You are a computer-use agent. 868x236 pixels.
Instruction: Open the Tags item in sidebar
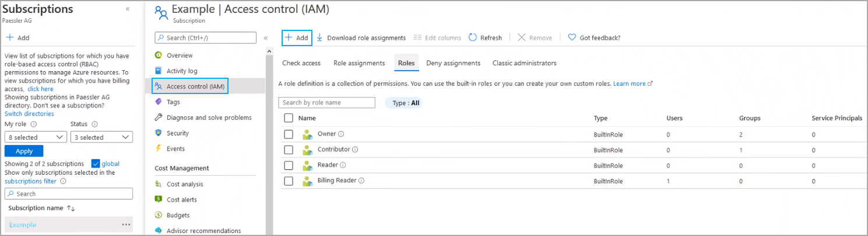point(173,102)
